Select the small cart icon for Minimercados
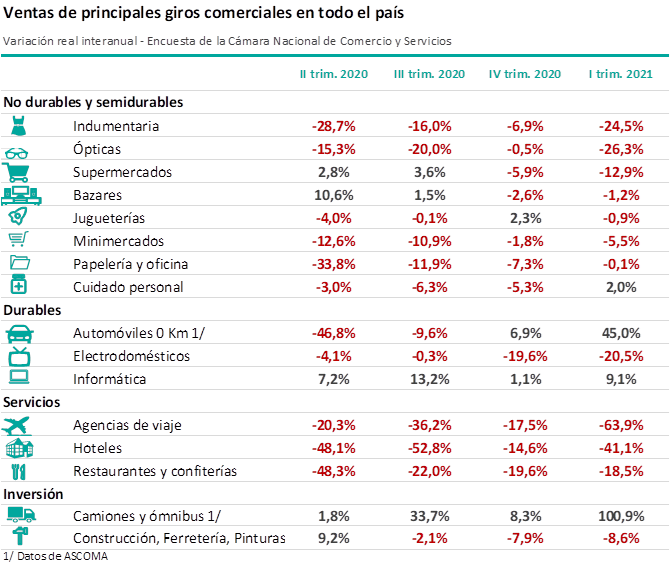 click(18, 239)
